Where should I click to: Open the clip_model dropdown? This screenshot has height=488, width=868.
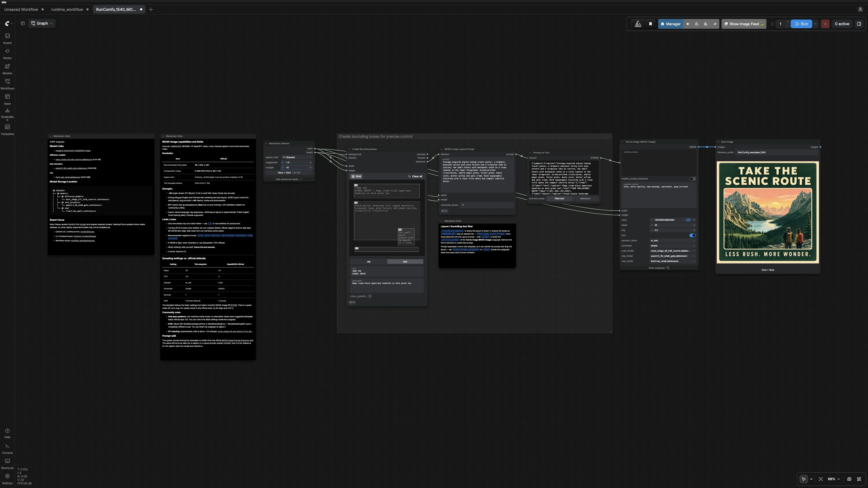(x=673, y=256)
